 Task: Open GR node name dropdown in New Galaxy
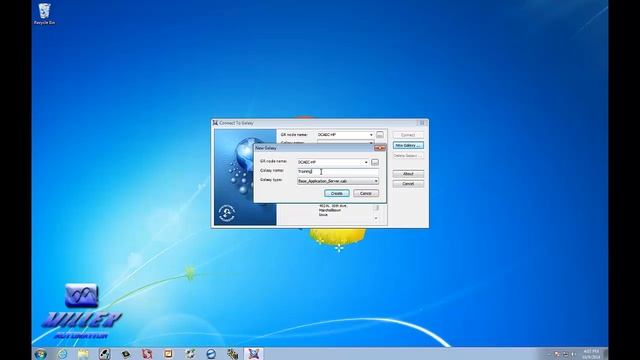pos(366,162)
